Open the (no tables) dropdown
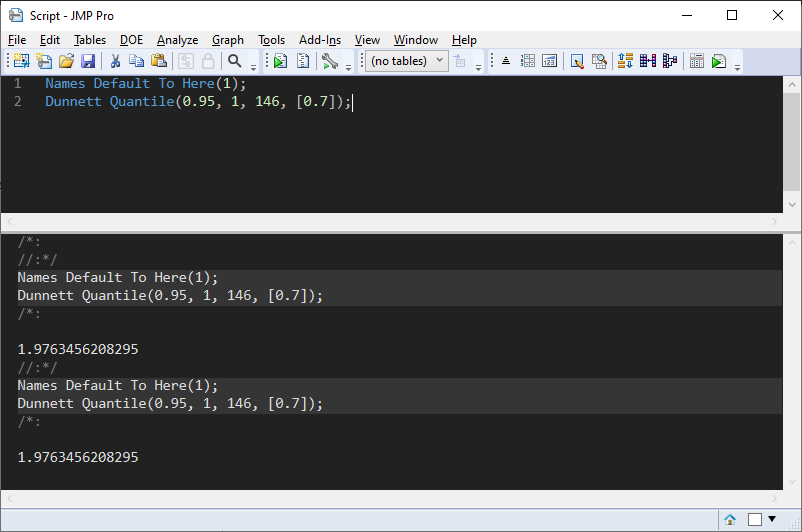Viewport: 802px width, 532px height. click(x=407, y=61)
